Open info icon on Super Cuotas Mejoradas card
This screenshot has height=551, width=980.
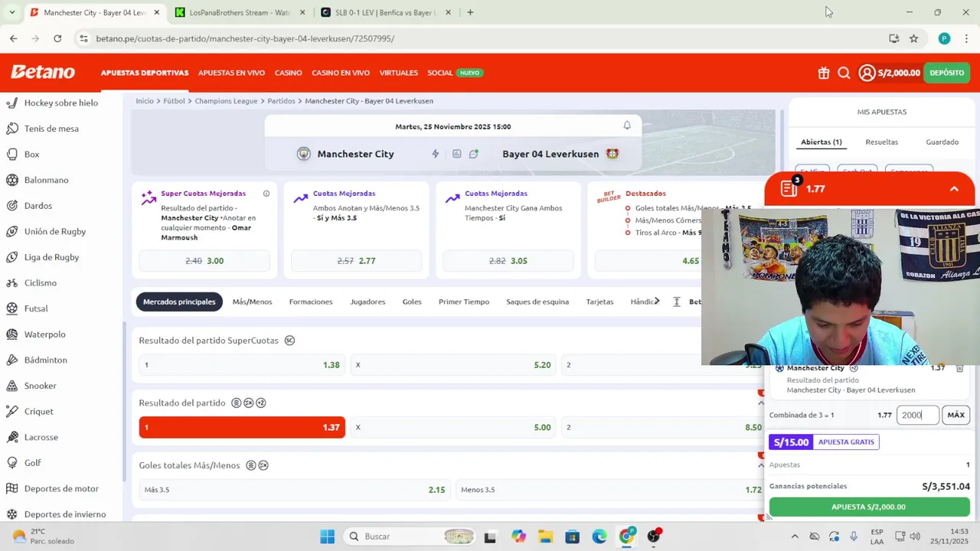[x=266, y=194]
